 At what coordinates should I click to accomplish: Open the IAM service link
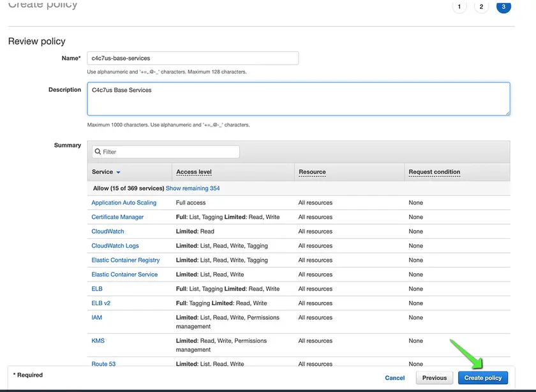[97, 317]
